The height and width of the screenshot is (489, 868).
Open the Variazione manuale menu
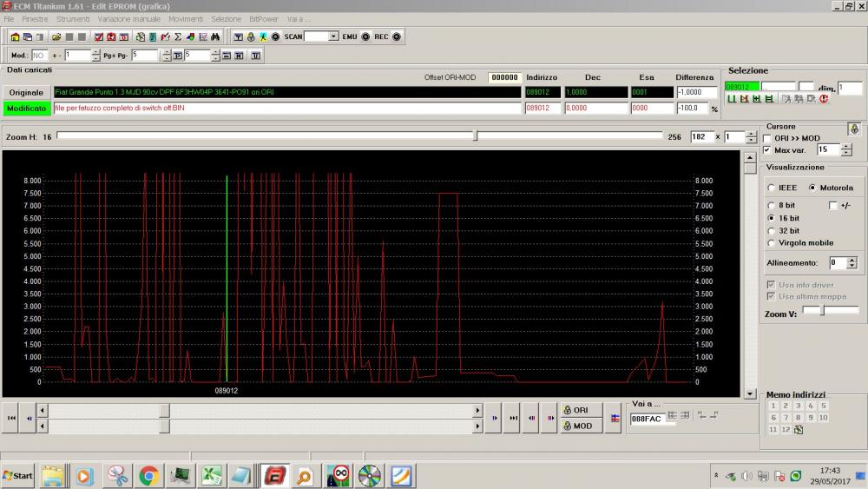tap(129, 19)
